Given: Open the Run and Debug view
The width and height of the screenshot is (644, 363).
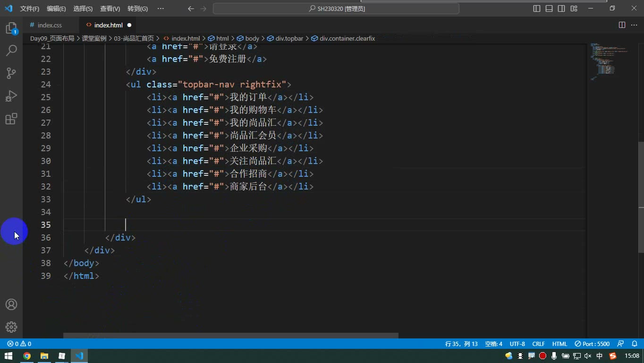Looking at the screenshot, I should (11, 96).
